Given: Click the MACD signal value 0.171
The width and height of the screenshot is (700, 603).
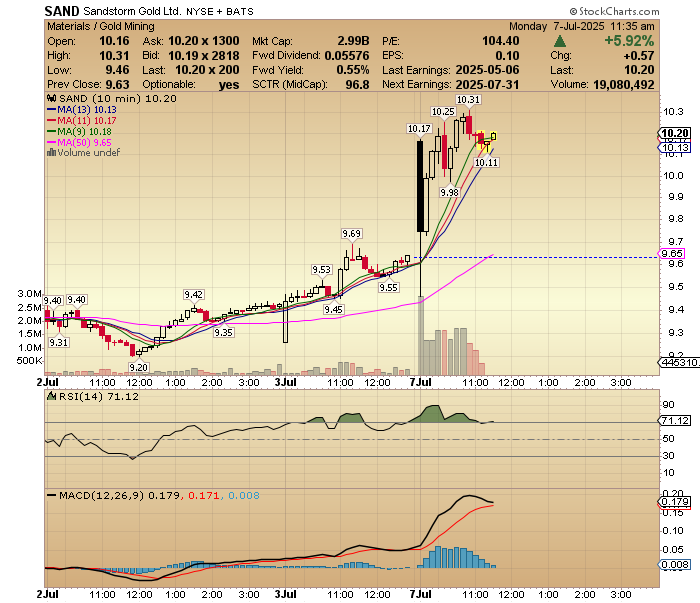Looking at the screenshot, I should point(204,495).
